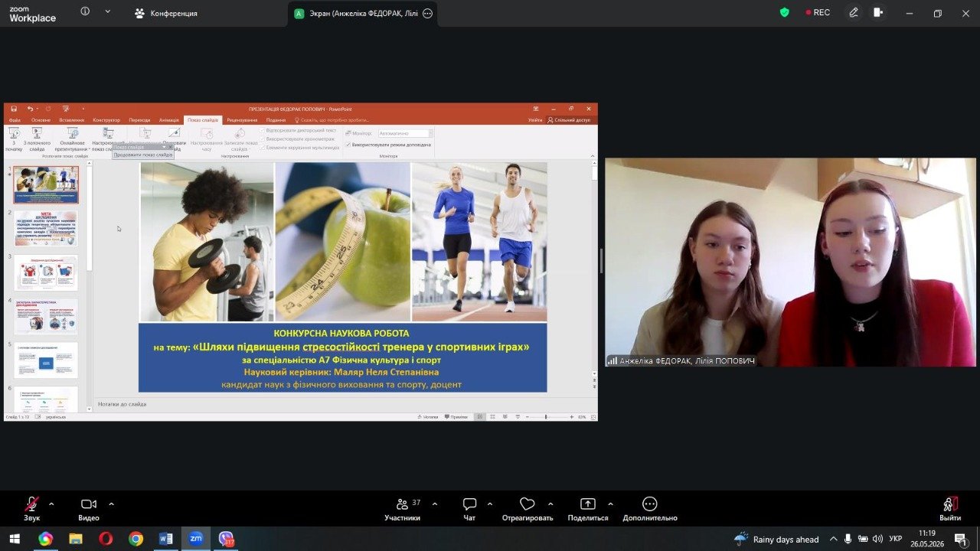The image size is (980, 551).
Task: Toggle Використовувати режим доповідача checkbox
Action: [x=388, y=144]
